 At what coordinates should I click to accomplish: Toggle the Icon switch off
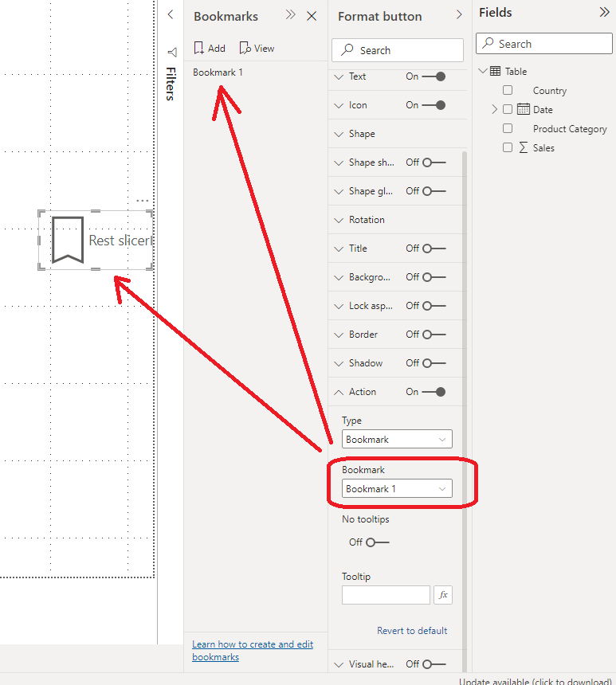(x=434, y=105)
